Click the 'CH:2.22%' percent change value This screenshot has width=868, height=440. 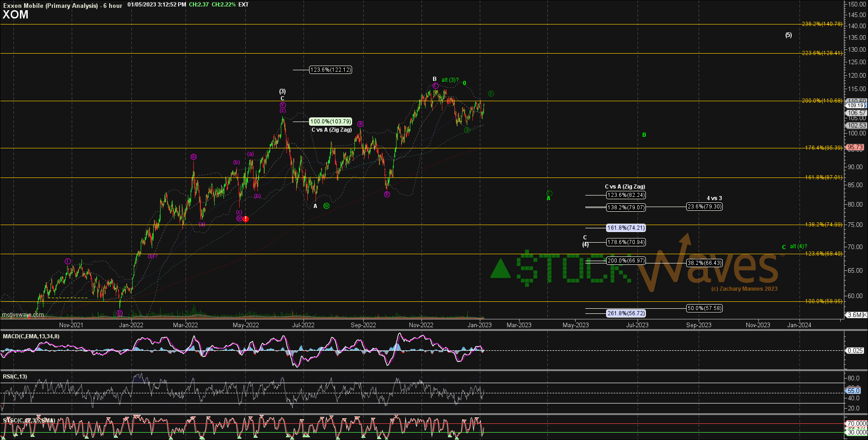[x=223, y=5]
